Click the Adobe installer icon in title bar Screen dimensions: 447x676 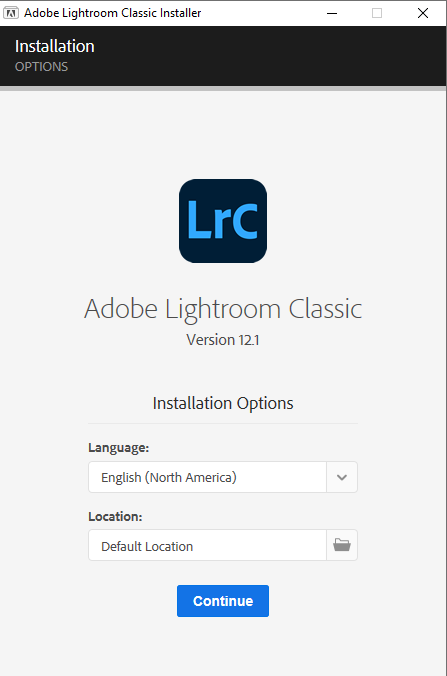(11, 13)
